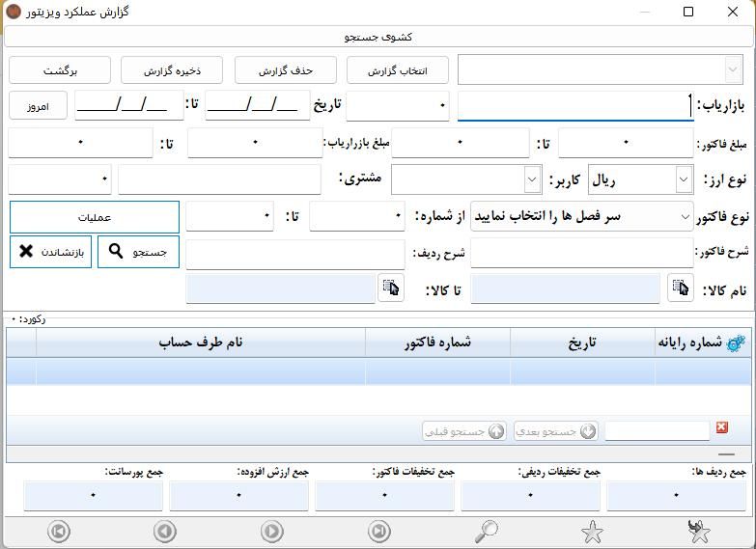Open the نوع ارز currency dropdown showing ریال
The width and height of the screenshot is (756, 549).
pos(684,179)
